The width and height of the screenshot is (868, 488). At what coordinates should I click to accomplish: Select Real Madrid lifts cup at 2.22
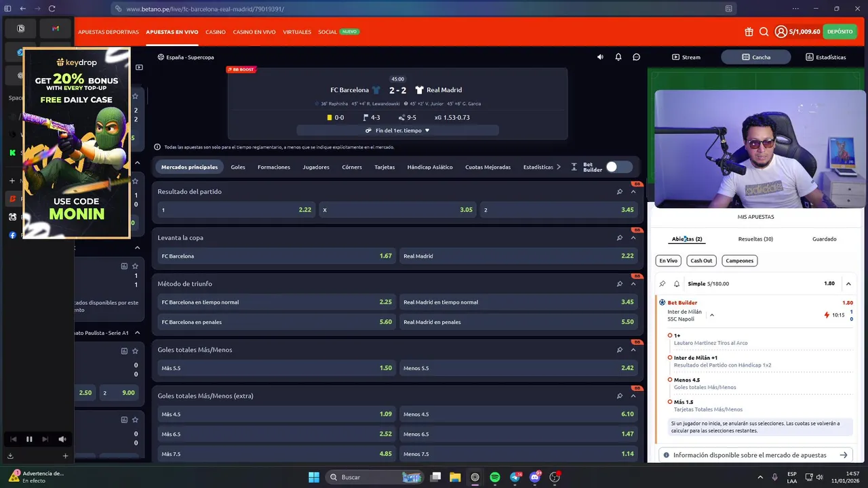click(x=518, y=256)
